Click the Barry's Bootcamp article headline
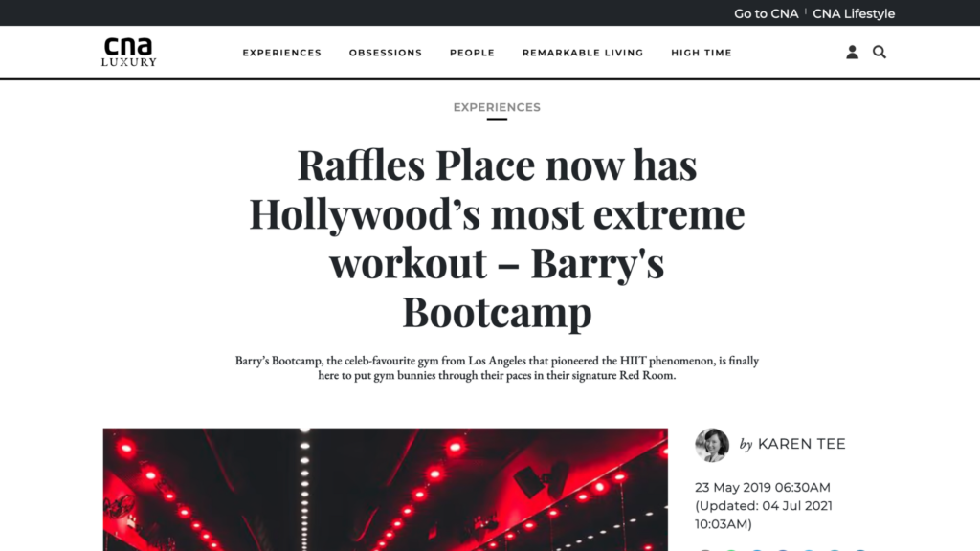 497,238
